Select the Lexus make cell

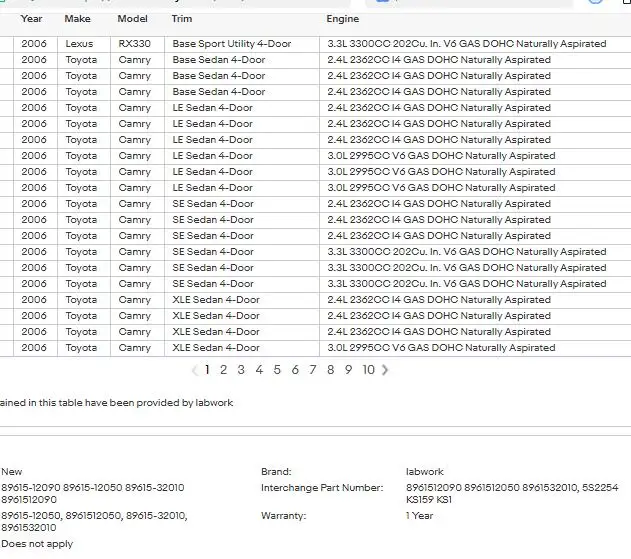[x=84, y=44]
